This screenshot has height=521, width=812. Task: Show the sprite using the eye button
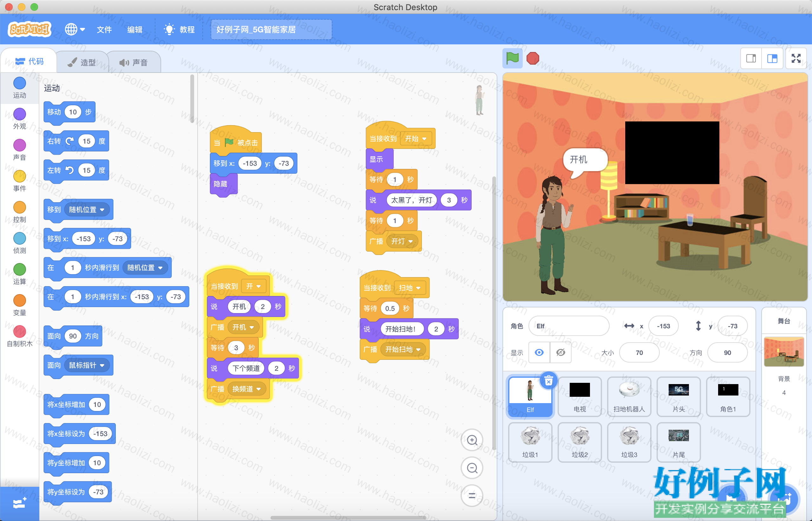click(x=539, y=352)
